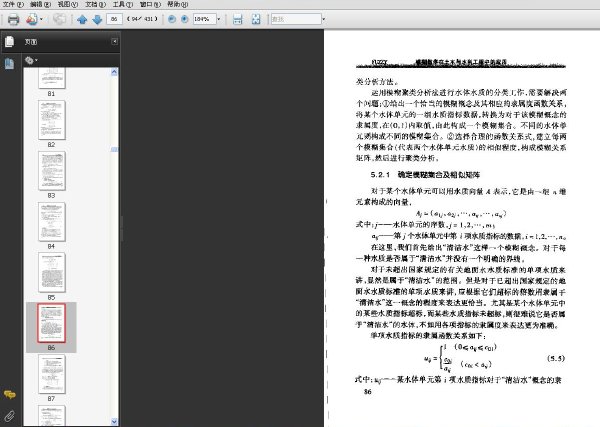
Task: Zoom out with the minus circle icon
Action: pos(172,19)
